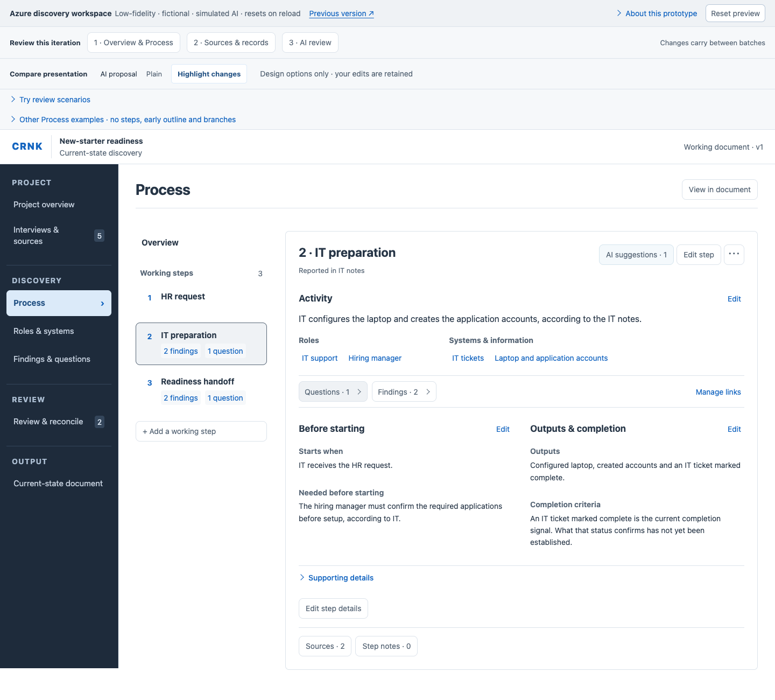Select the AI proposal presentation option
775x700 pixels.
point(118,74)
